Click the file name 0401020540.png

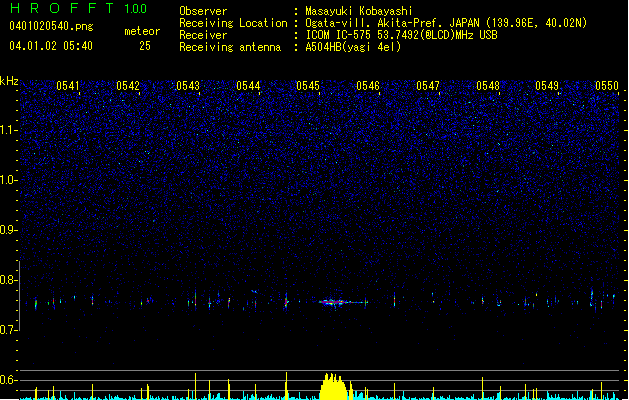pos(51,26)
